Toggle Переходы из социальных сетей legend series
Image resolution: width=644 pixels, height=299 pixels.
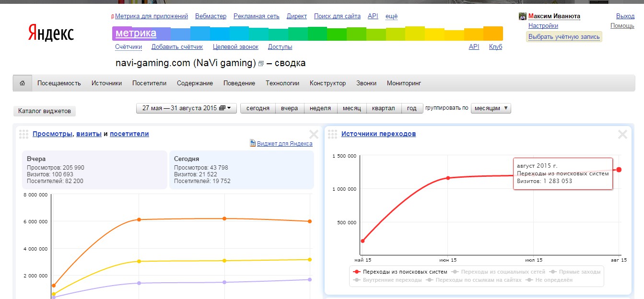(x=498, y=272)
